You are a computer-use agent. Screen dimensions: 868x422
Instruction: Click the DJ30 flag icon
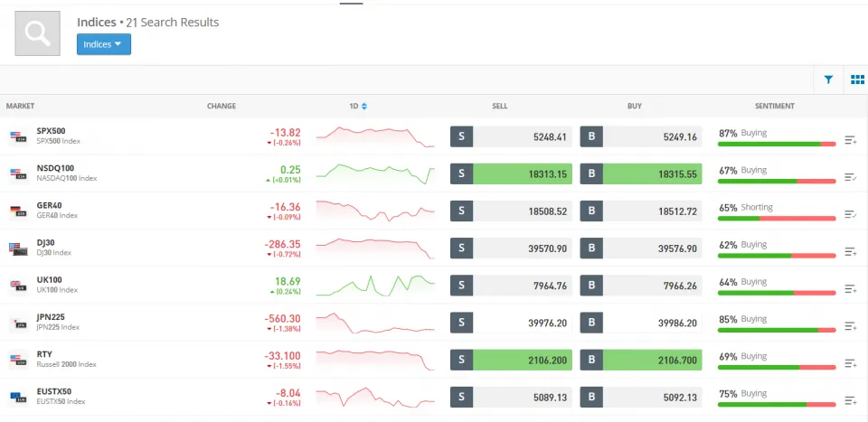point(18,249)
